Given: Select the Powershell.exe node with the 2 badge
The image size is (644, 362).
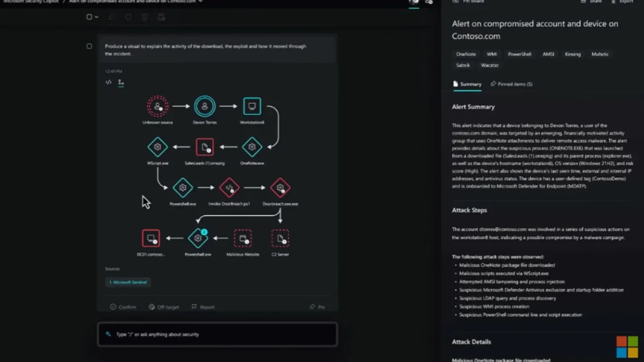Looking at the screenshot, I should tap(198, 238).
